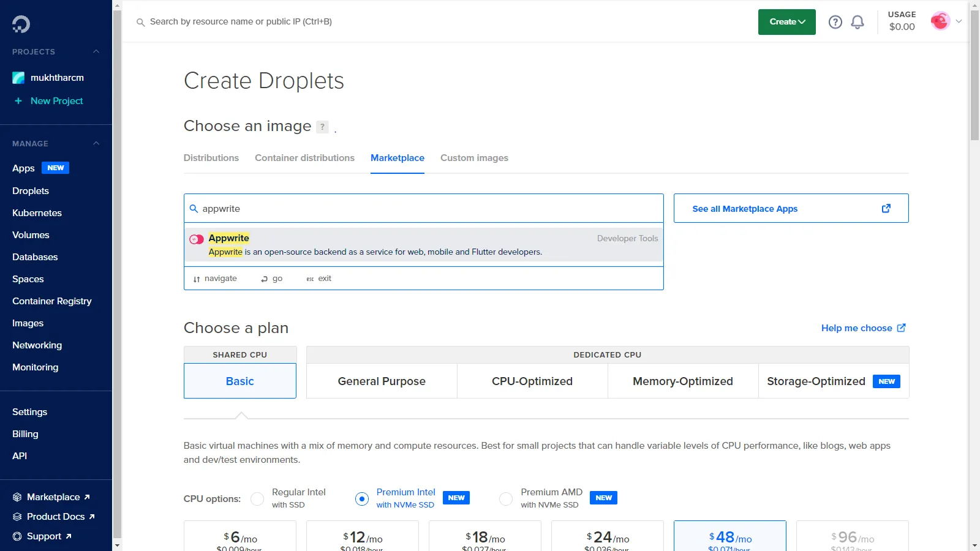Click the magnifier icon in the top search bar
This screenshot has height=551, width=980.
click(140, 21)
